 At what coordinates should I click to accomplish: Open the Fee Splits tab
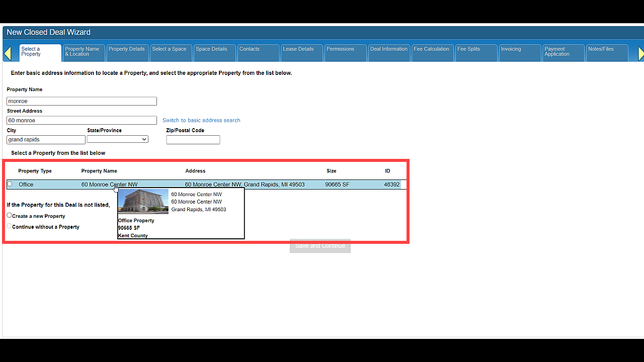click(476, 53)
